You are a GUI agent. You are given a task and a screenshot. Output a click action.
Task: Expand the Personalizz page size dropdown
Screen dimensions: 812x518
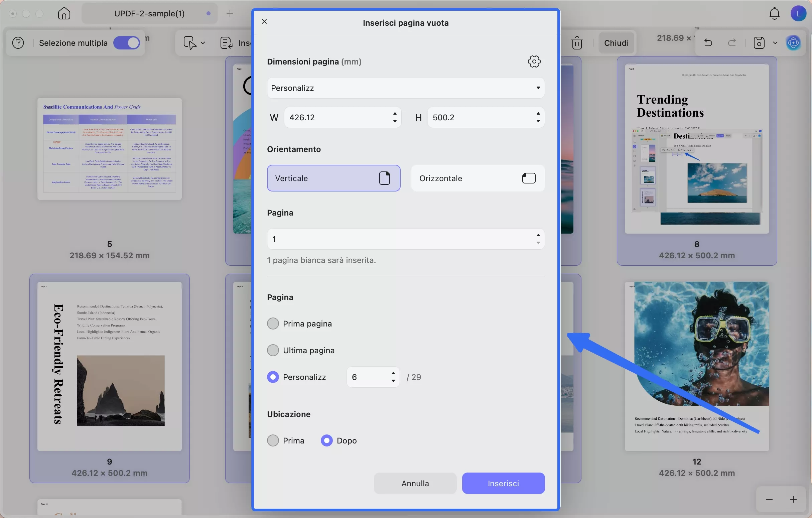coord(406,88)
